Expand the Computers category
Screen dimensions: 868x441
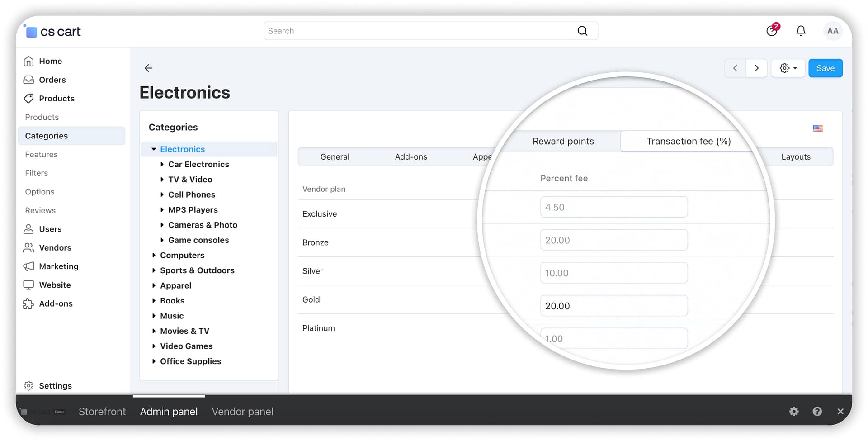pyautogui.click(x=154, y=255)
